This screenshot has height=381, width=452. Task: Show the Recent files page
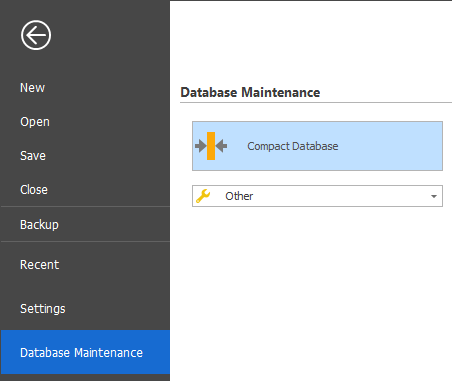(40, 265)
